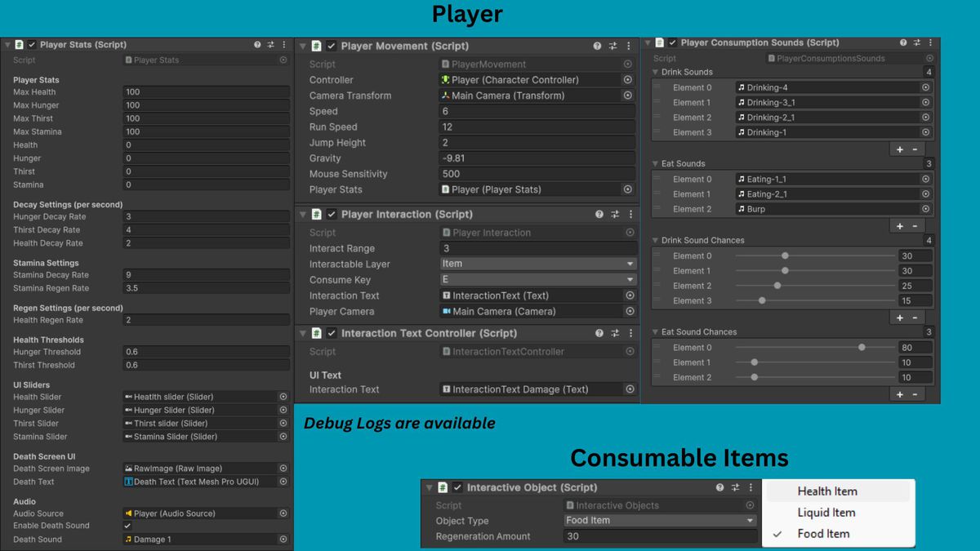This screenshot has height=551, width=980.
Task: Open help for Player Interaction script
Action: (599, 215)
